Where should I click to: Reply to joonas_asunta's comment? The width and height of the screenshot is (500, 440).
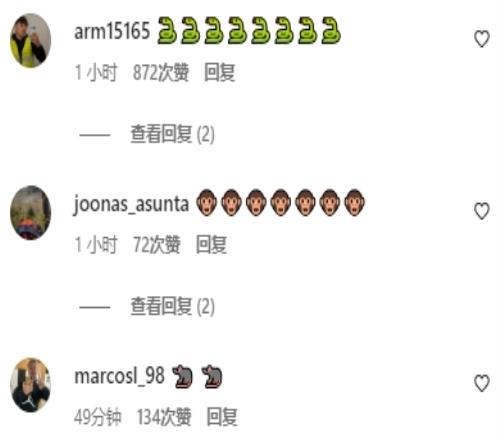click(211, 245)
